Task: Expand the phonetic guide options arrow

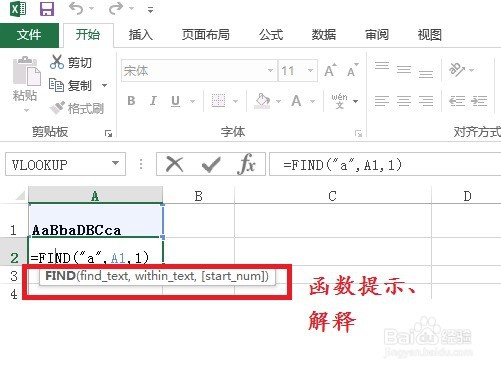Action: point(356,101)
